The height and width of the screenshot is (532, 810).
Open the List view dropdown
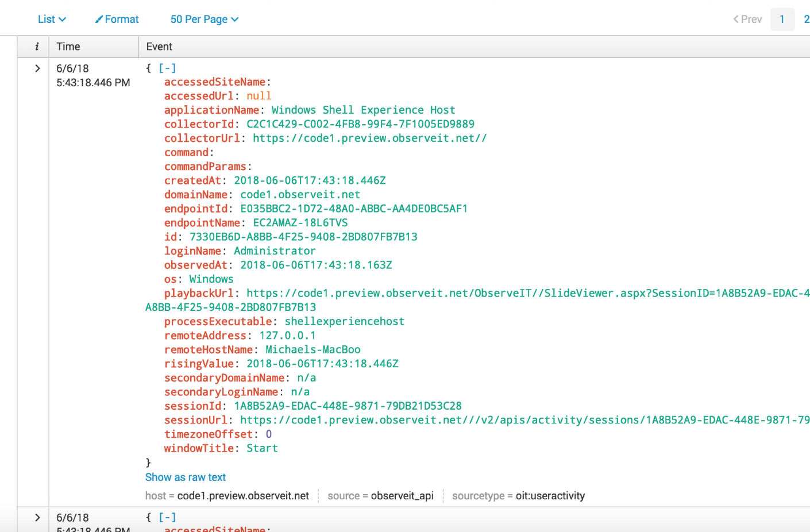pos(52,20)
